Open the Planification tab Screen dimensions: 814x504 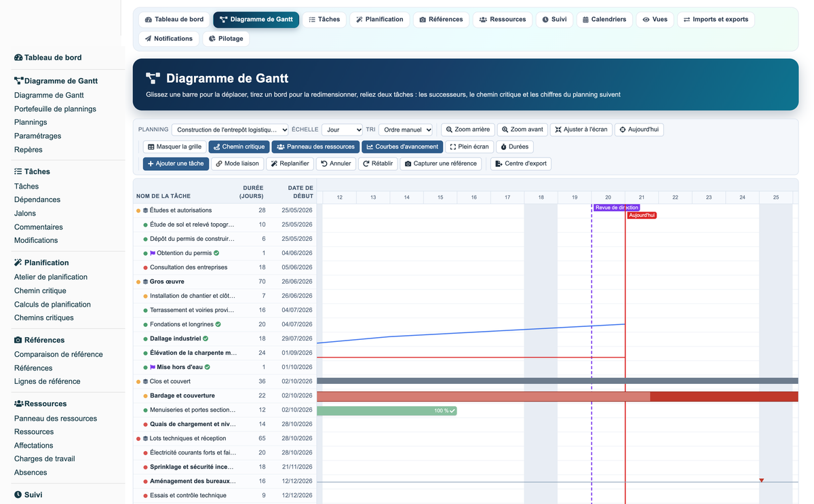coord(380,20)
